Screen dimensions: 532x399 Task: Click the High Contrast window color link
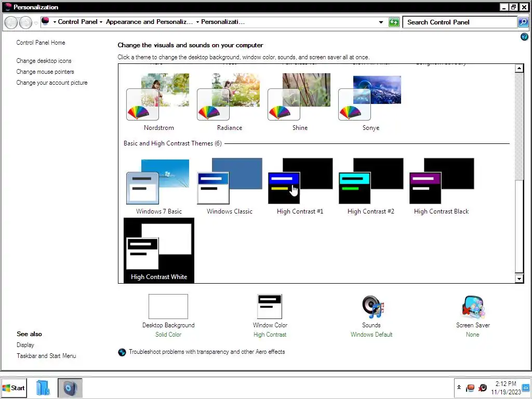pos(270,335)
